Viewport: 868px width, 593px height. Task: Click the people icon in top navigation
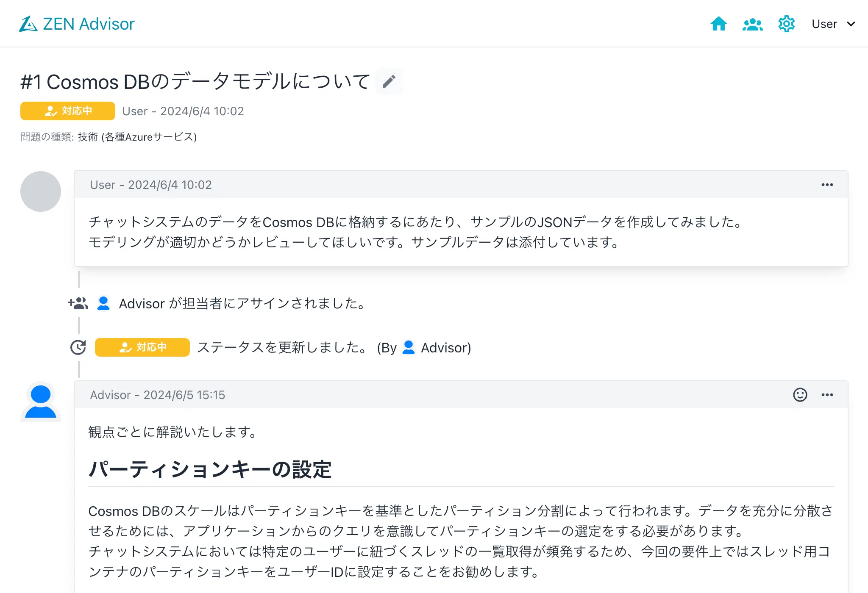point(752,24)
